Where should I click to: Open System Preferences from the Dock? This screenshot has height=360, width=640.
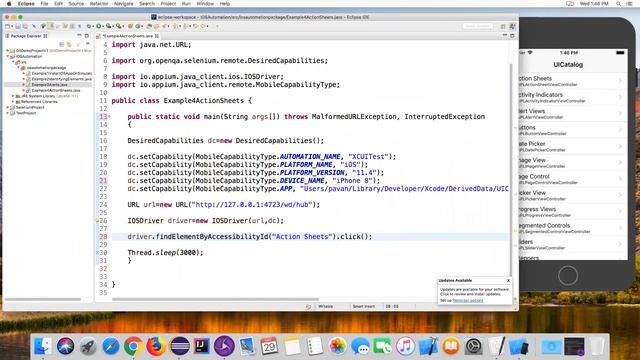(x=473, y=346)
